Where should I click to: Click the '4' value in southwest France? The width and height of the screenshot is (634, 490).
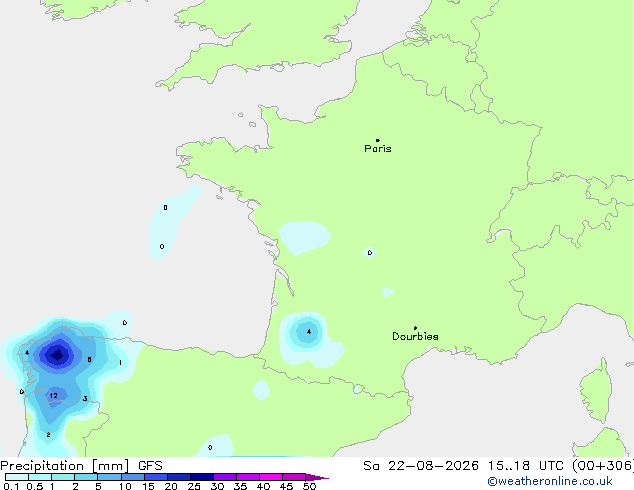click(x=309, y=332)
